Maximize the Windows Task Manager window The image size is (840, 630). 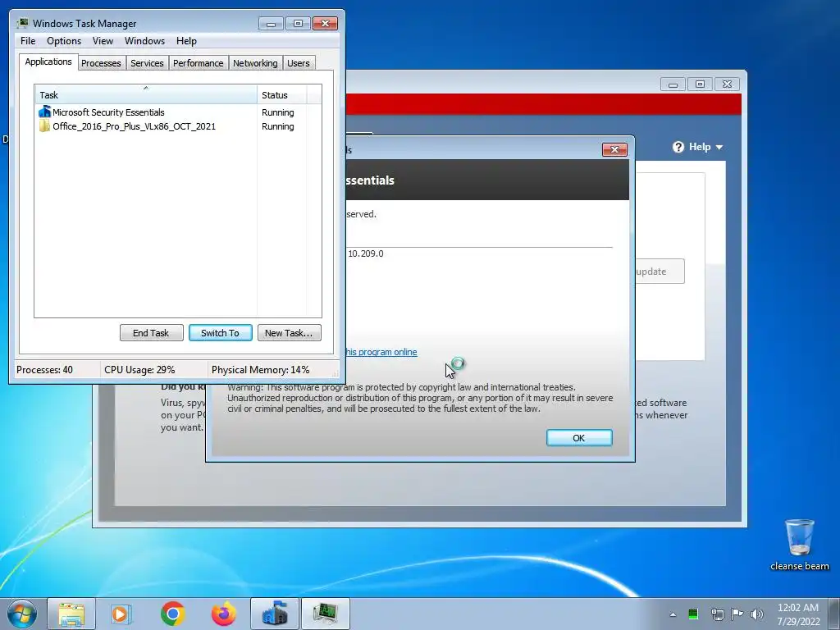(x=298, y=24)
